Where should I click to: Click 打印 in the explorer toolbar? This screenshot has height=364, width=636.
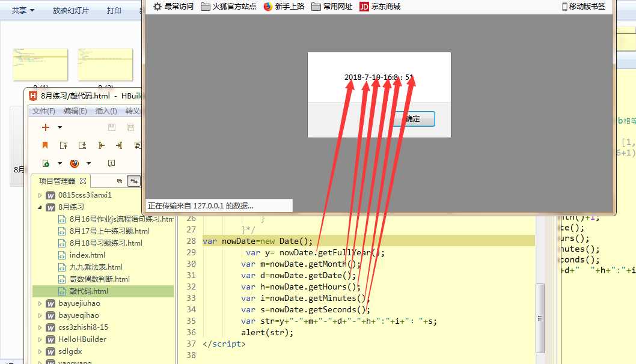tap(114, 10)
